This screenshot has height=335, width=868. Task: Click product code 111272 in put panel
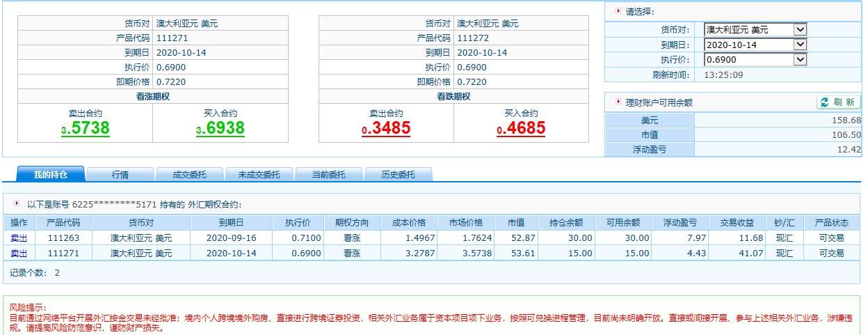(x=474, y=38)
